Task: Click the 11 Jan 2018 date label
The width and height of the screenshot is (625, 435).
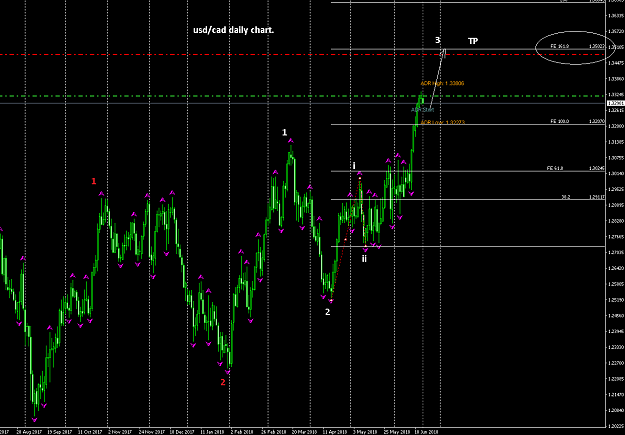Action: pos(212,431)
